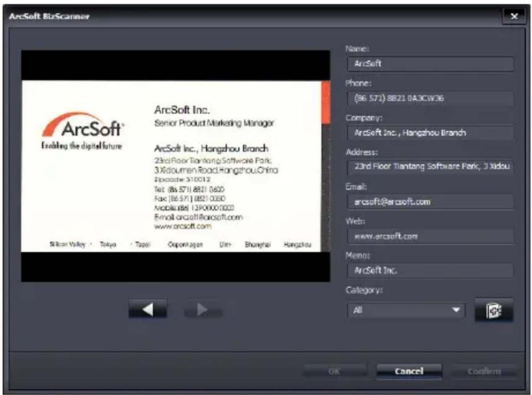Go to the next scanned card

tap(203, 309)
